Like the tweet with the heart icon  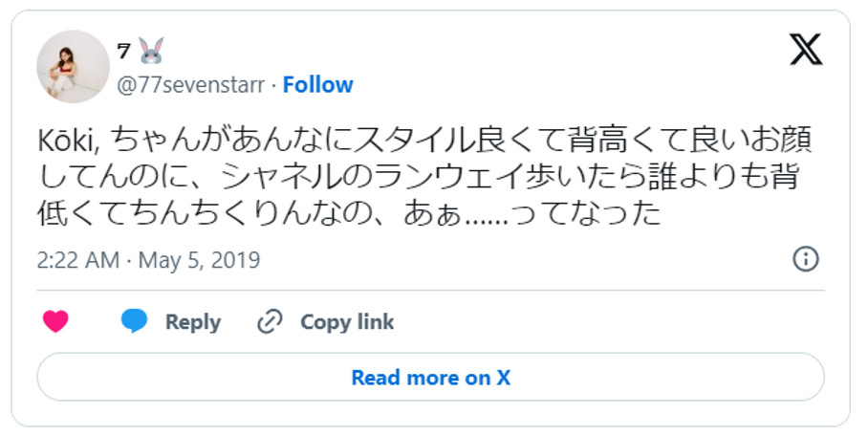coord(55,322)
